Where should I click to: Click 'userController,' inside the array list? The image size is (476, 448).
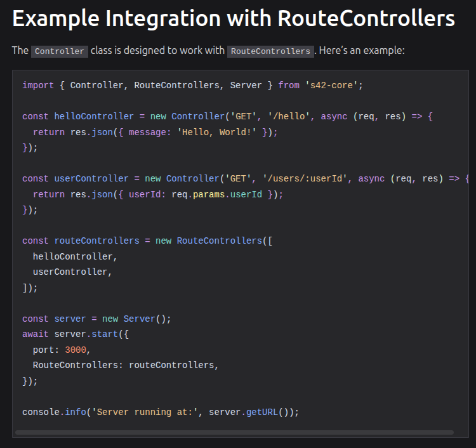[x=72, y=272]
